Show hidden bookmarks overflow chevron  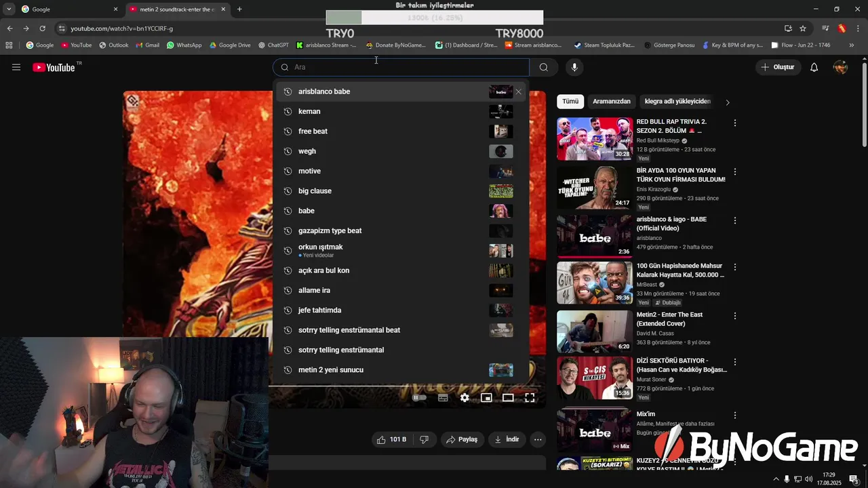[852, 45]
